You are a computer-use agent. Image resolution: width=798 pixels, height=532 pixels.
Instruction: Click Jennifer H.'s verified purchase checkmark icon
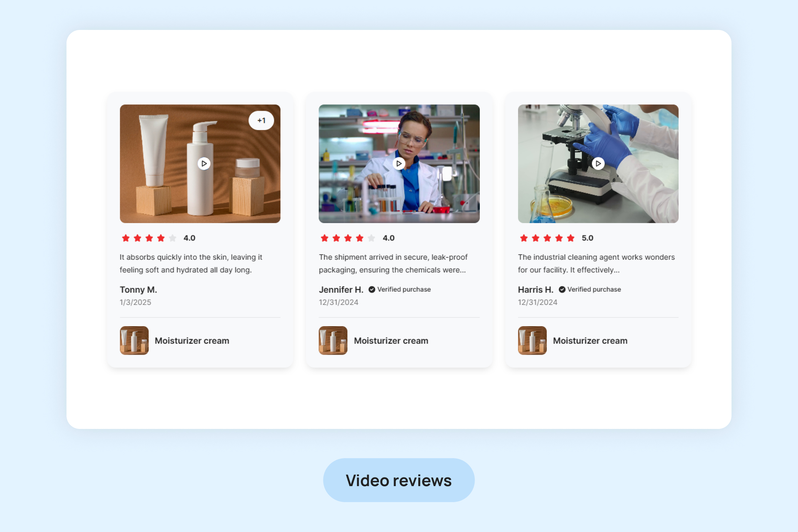[x=372, y=289]
